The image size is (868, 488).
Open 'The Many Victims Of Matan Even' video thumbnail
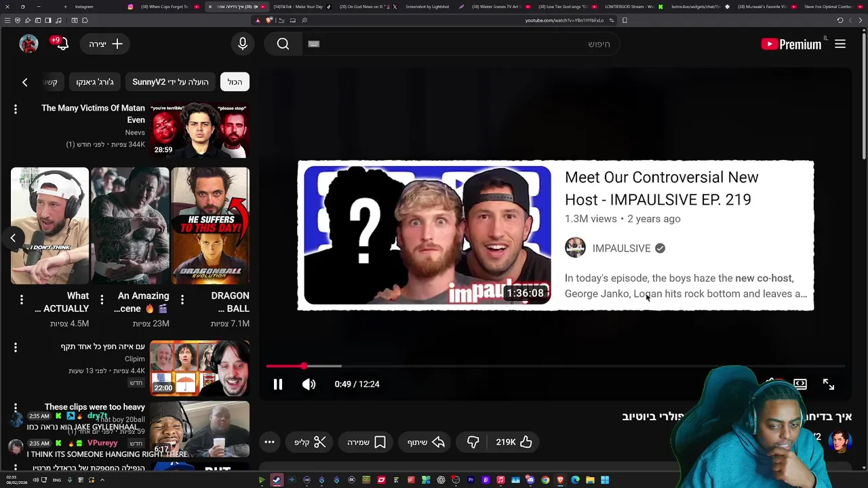[199, 130]
